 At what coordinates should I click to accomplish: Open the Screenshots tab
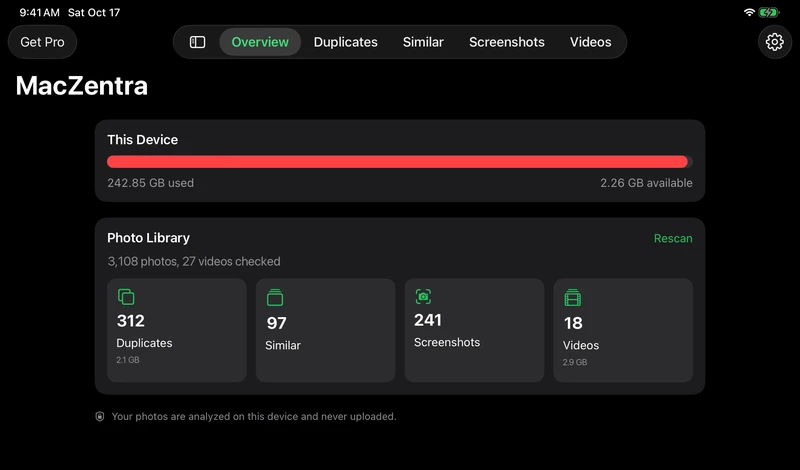coord(507,42)
